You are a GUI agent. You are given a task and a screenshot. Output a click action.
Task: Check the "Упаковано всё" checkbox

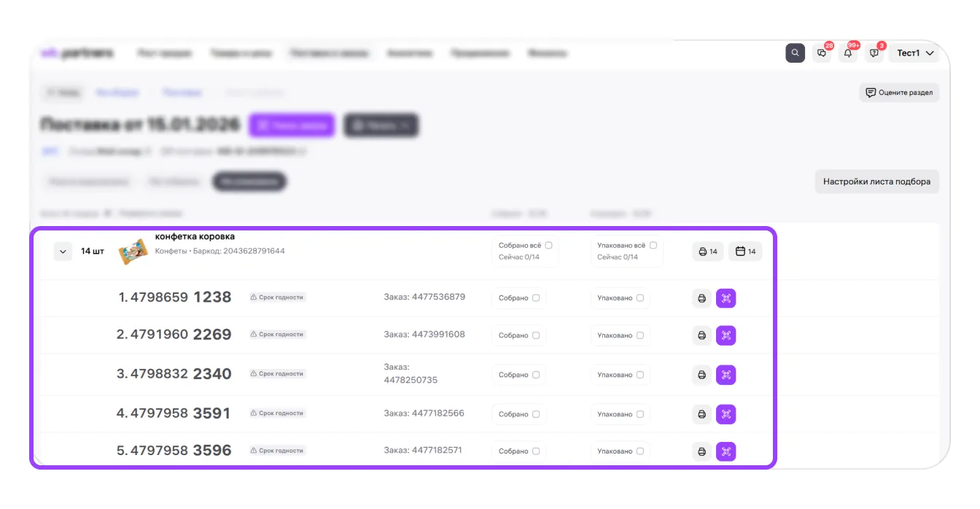(653, 246)
